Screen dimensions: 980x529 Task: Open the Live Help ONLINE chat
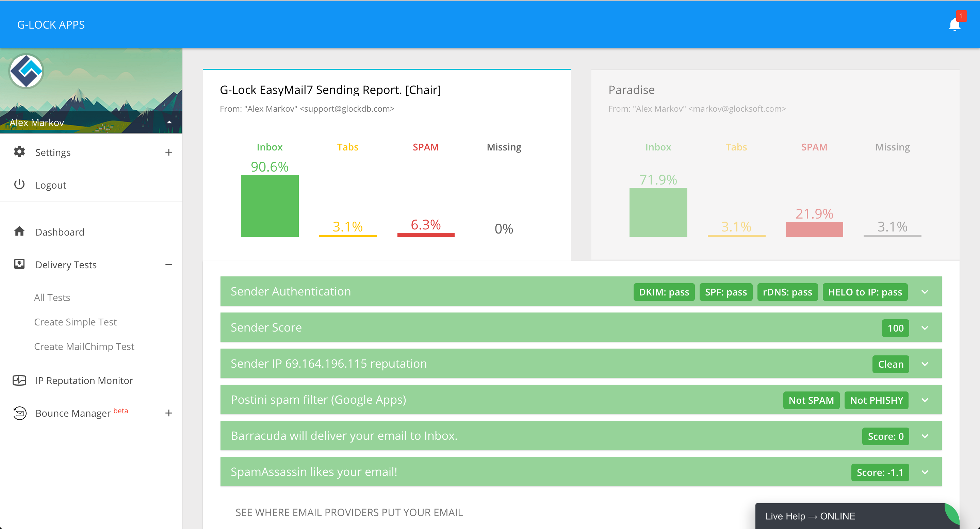tap(810, 516)
